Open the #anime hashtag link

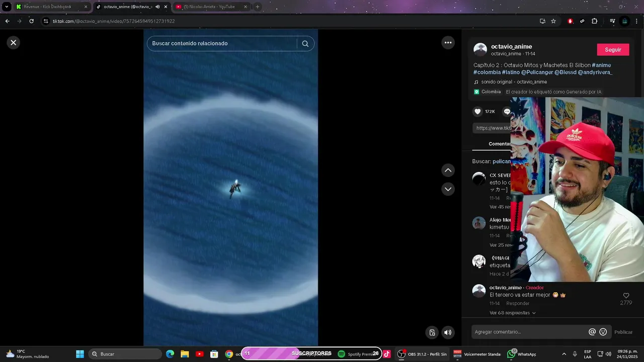click(x=601, y=65)
